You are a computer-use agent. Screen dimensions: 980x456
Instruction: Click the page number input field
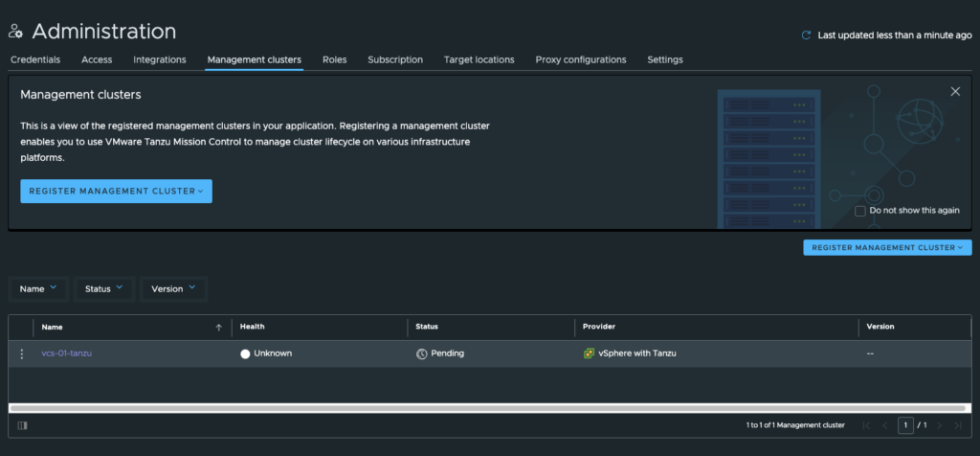click(x=905, y=425)
